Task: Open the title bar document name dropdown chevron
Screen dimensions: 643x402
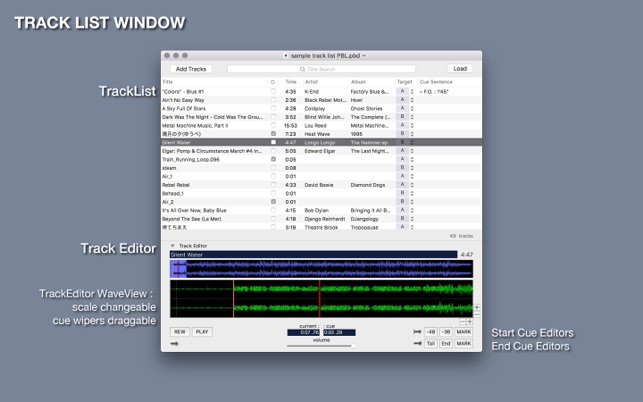Action: click(x=364, y=56)
